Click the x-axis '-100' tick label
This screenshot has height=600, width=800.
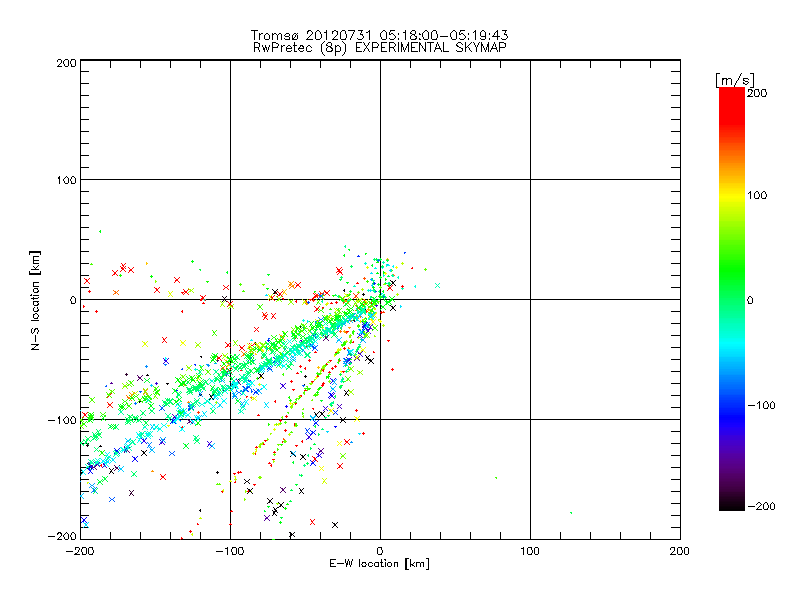pyautogui.click(x=229, y=550)
